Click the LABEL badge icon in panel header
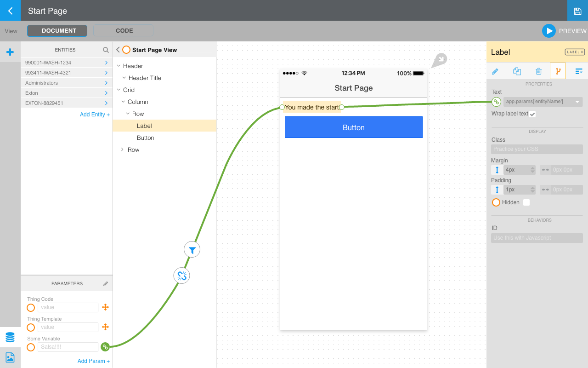This screenshot has height=368, width=588. (x=575, y=52)
